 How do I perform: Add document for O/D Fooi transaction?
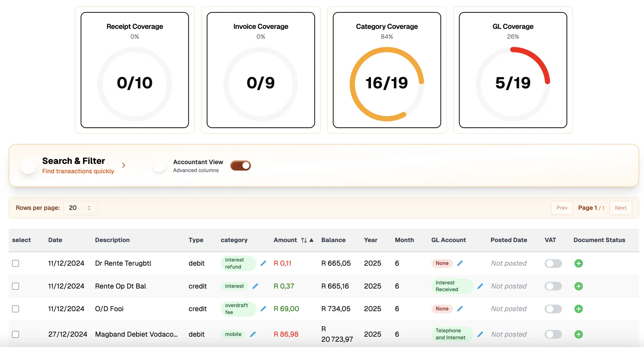[x=578, y=308]
